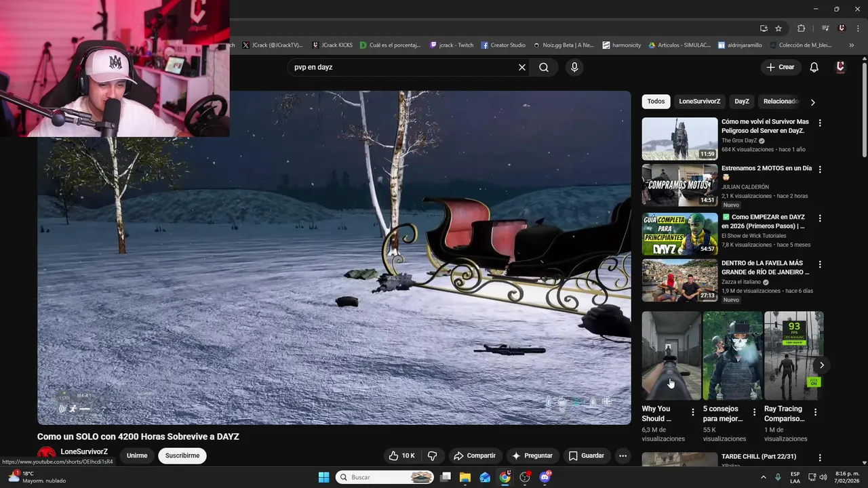Viewport: 868px width, 488px height.
Task: Open options for Ray Tracing Comparison short
Action: coord(815,412)
